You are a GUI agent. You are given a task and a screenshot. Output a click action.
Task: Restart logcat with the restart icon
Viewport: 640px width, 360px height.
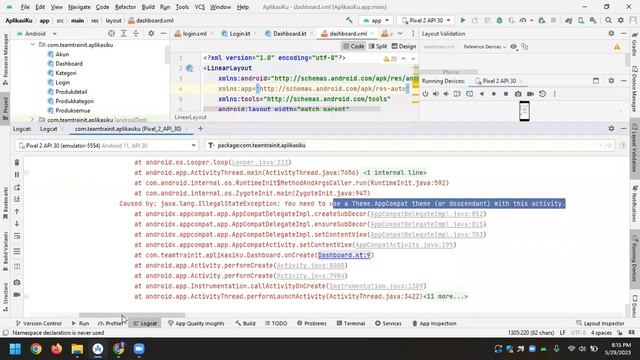pyautogui.click(x=17, y=187)
